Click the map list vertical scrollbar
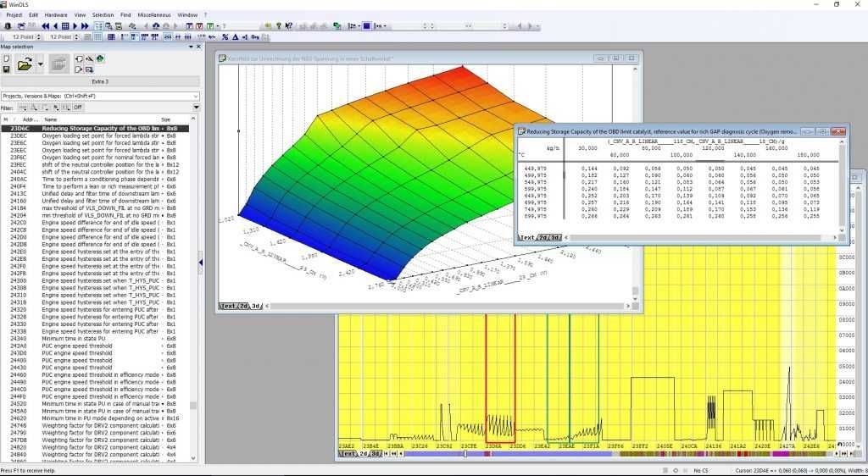Screen dimensions: 868x476 (193, 288)
